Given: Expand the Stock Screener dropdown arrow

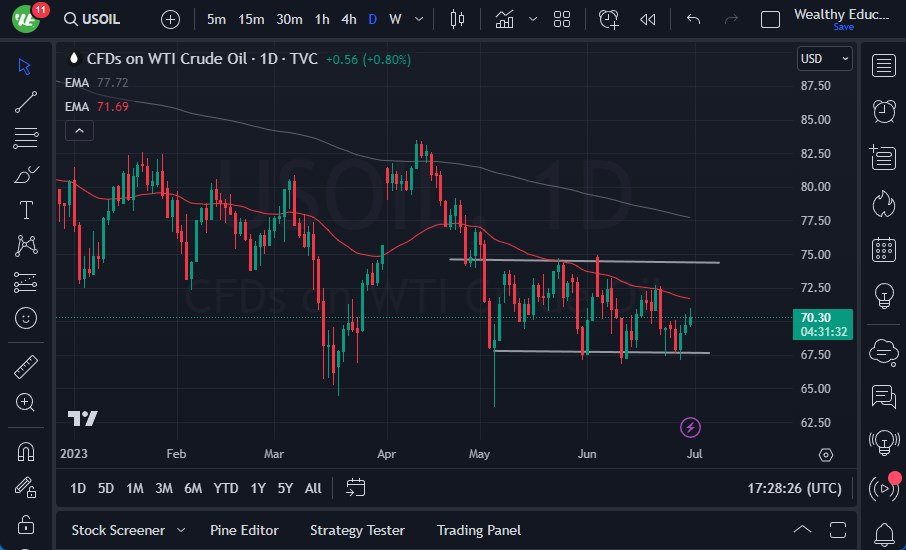Looking at the screenshot, I should click(x=181, y=530).
